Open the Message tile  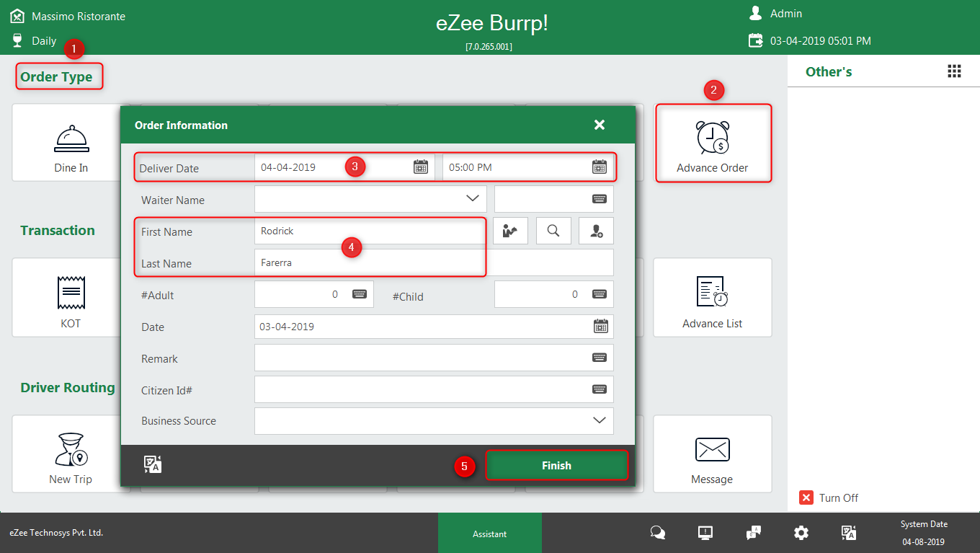pyautogui.click(x=713, y=454)
